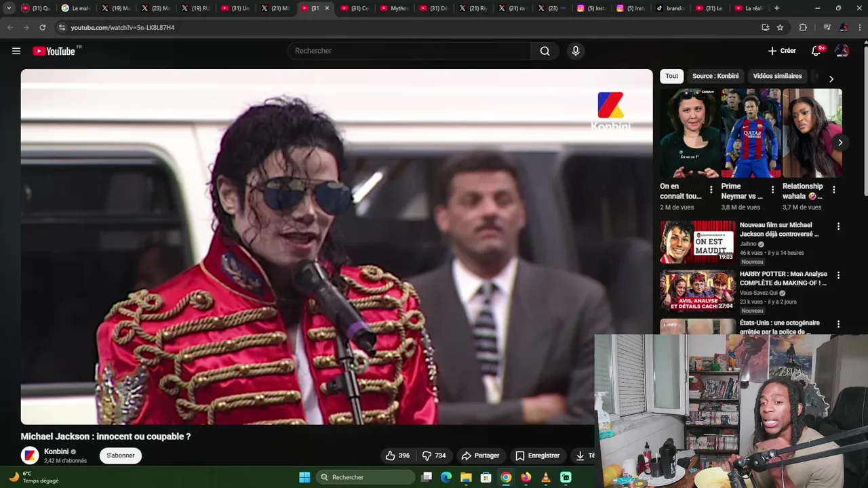Click the download button beside Enregistrer
Viewport: 868px width, 488px height.
[583, 455]
